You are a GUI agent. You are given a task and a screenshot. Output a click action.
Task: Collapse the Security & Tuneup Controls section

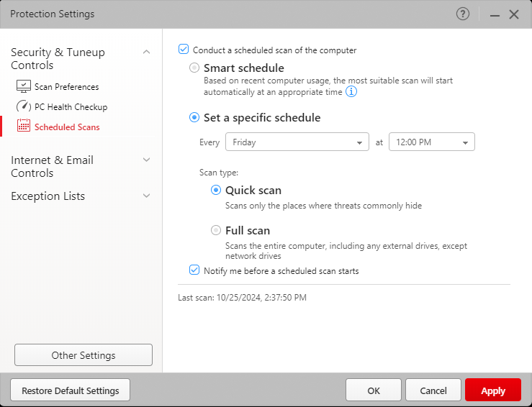[x=146, y=52]
